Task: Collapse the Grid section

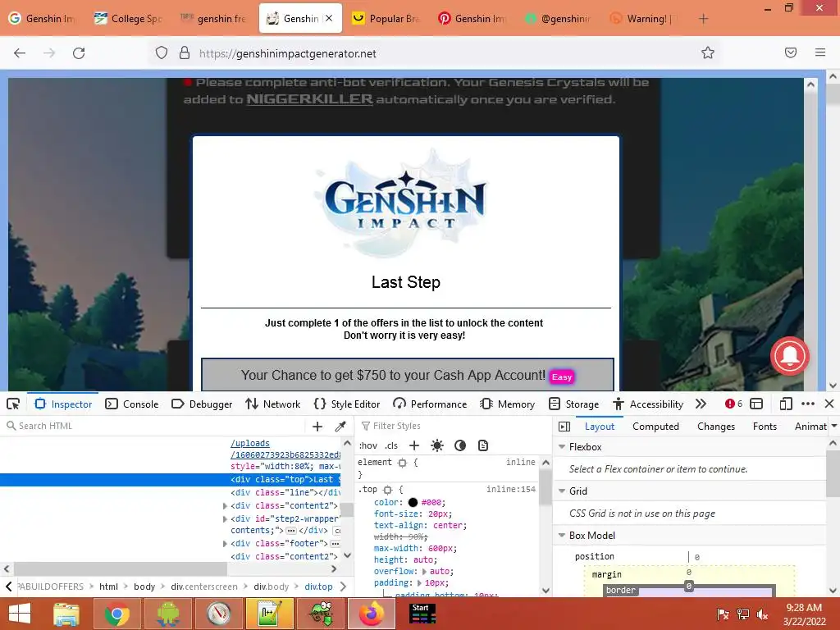Action: click(x=562, y=491)
